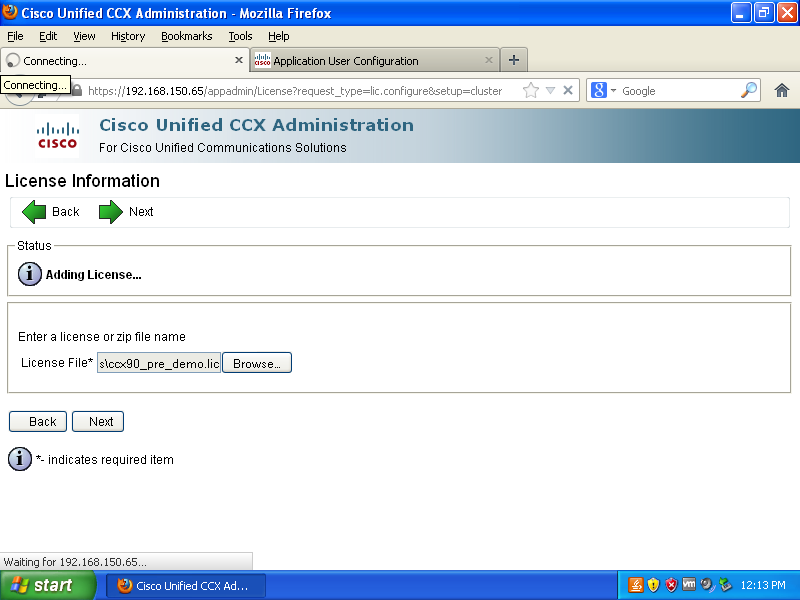800x600 pixels.
Task: Open the Help menu
Action: tap(279, 36)
